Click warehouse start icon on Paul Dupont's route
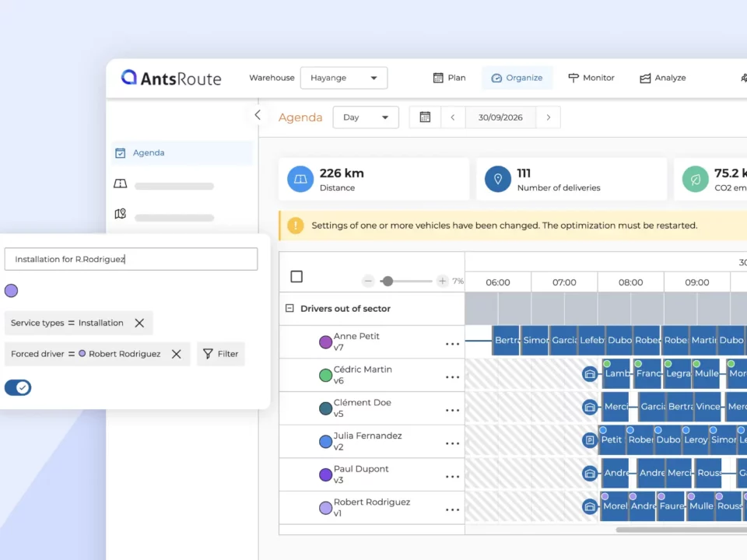The image size is (747, 560). tap(590, 474)
